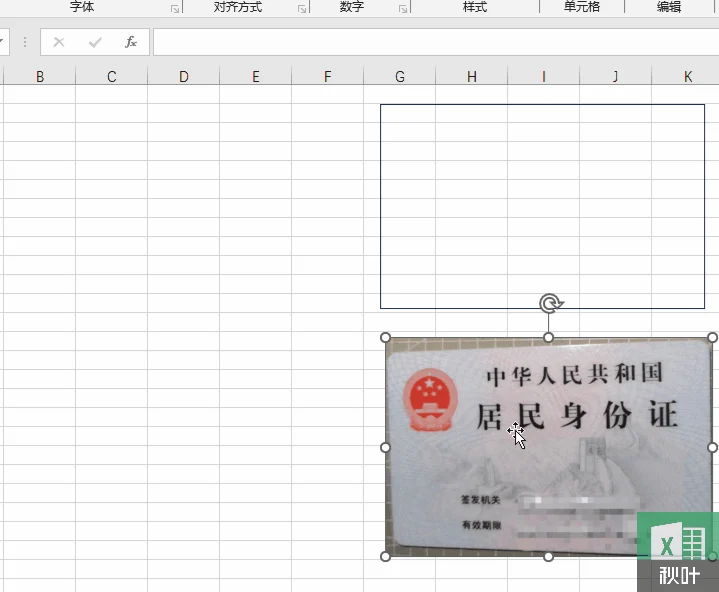Select column C header

(111, 76)
